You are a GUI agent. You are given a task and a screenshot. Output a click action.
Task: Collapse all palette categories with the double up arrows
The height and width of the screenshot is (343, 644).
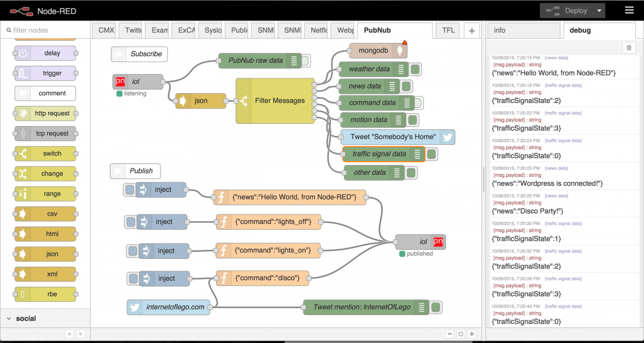(69, 334)
